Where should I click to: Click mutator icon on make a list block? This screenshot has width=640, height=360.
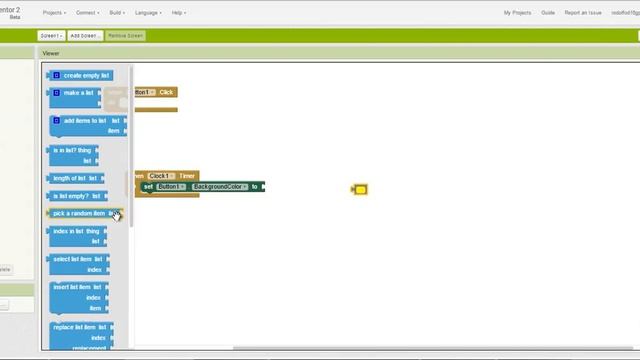(56, 93)
